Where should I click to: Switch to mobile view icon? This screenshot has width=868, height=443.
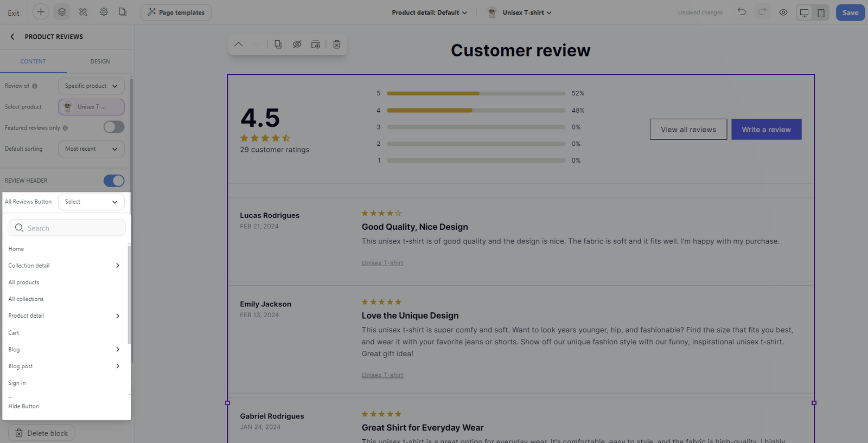click(x=821, y=12)
